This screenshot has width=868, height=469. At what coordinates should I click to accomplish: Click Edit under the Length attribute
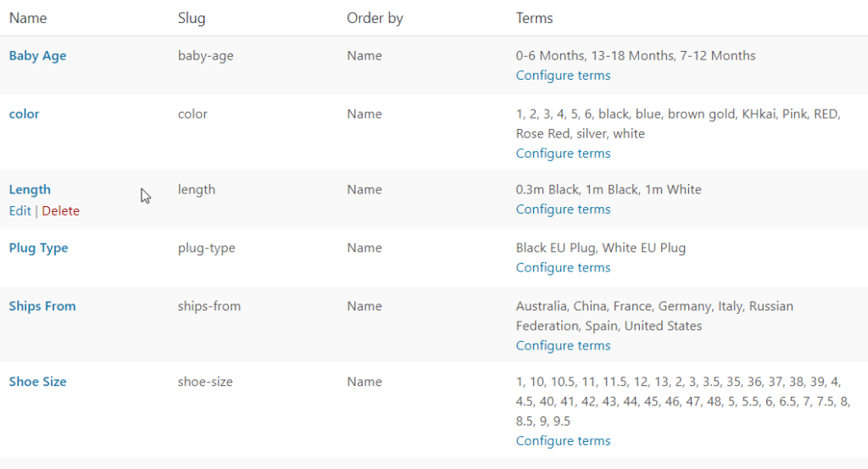point(19,211)
